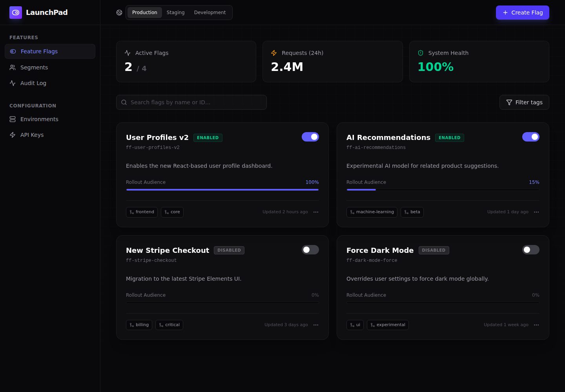The height and width of the screenshot is (392, 565).
Task: Click the critical tag
Action: [x=169, y=325]
